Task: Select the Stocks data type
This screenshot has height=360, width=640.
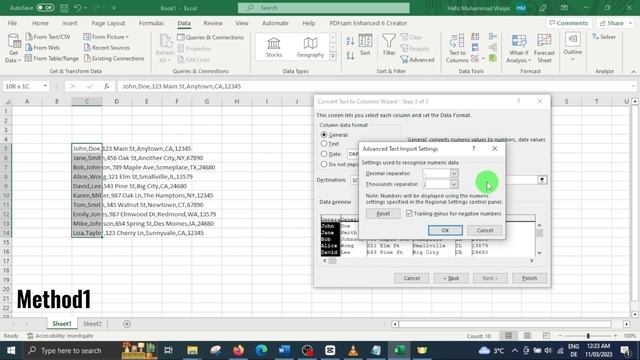Action: pyautogui.click(x=273, y=47)
